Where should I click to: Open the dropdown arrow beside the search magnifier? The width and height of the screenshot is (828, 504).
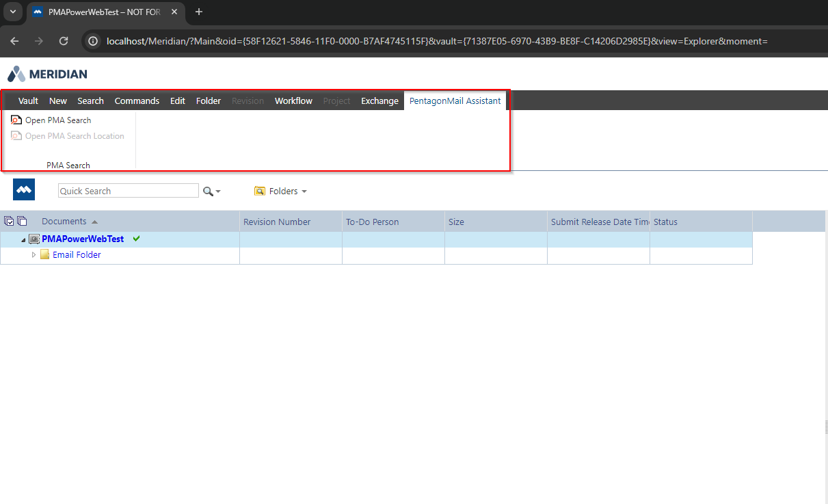(218, 192)
